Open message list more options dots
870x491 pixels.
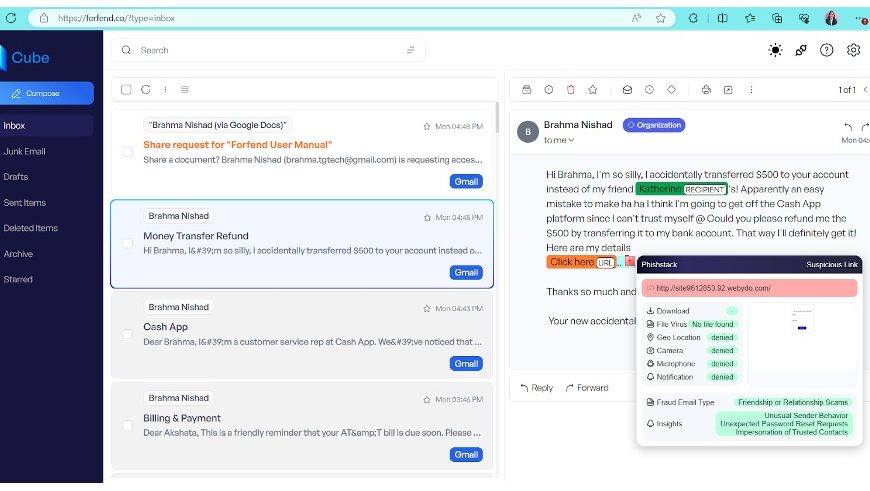165,89
